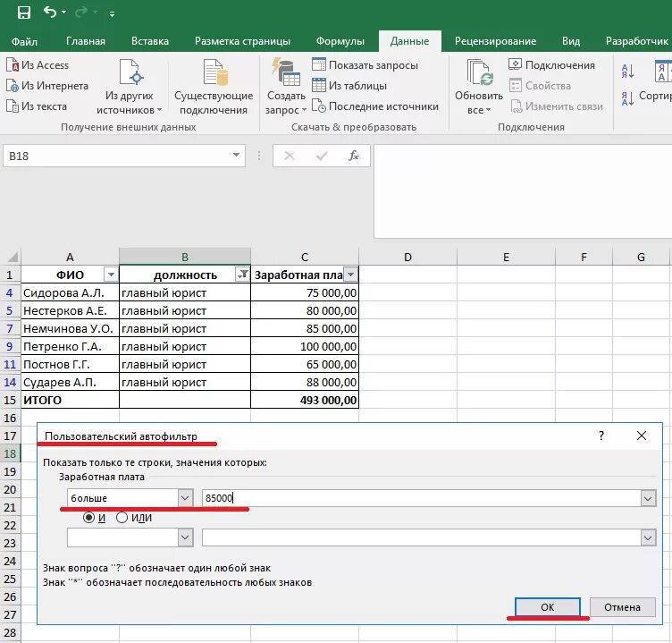Open Из других источников icon
The width and height of the screenshot is (672, 643).
pyautogui.click(x=130, y=72)
